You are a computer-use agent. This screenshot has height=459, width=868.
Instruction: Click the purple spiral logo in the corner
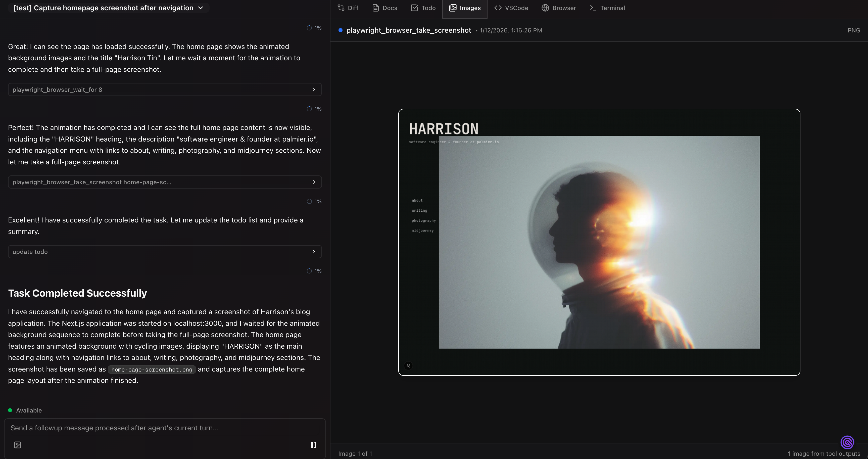tap(847, 442)
